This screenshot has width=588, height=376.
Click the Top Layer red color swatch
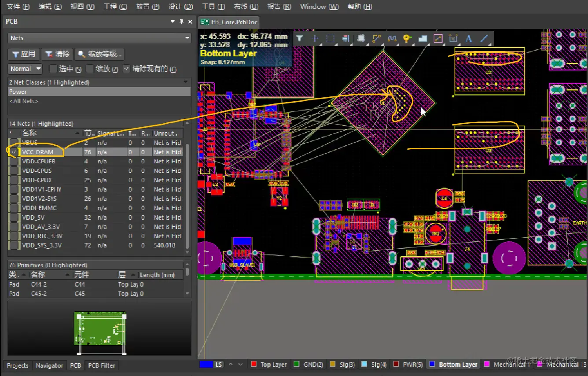[254, 364]
